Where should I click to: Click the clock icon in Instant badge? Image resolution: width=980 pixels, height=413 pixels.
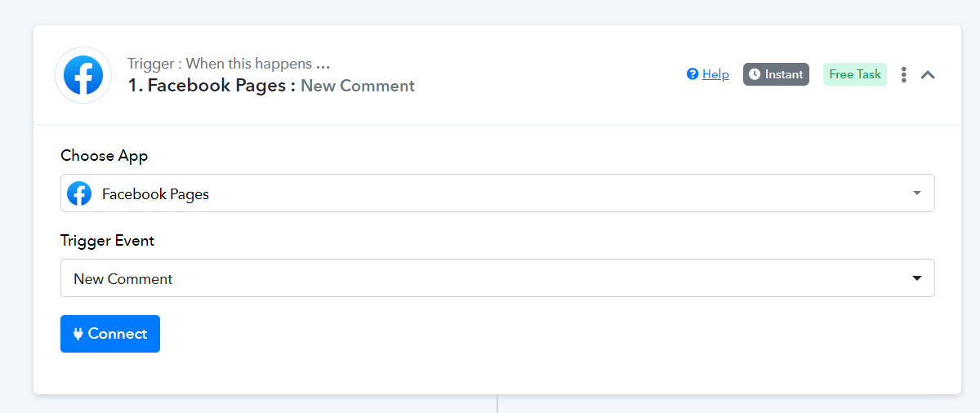tap(755, 74)
